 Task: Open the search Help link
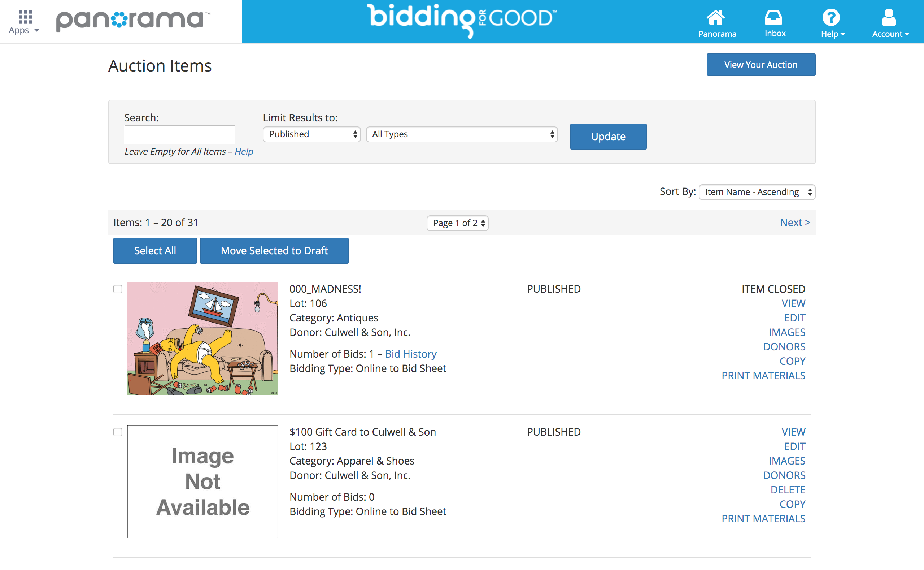[x=244, y=152]
